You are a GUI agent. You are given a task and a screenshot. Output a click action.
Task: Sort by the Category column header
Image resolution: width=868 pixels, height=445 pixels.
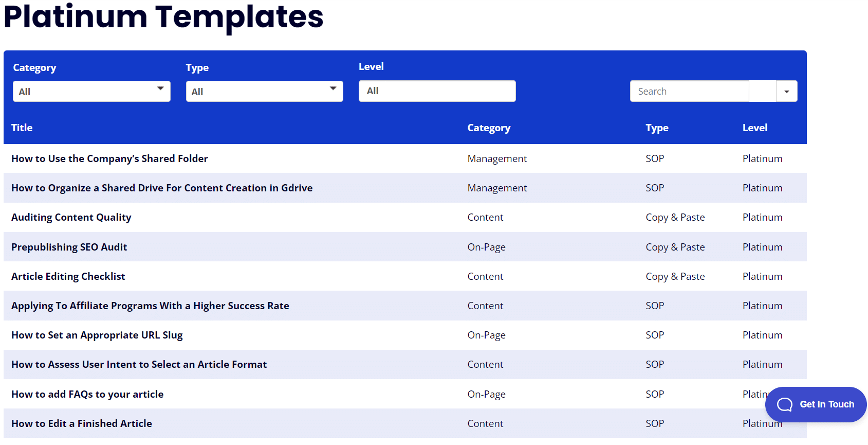[x=489, y=128]
